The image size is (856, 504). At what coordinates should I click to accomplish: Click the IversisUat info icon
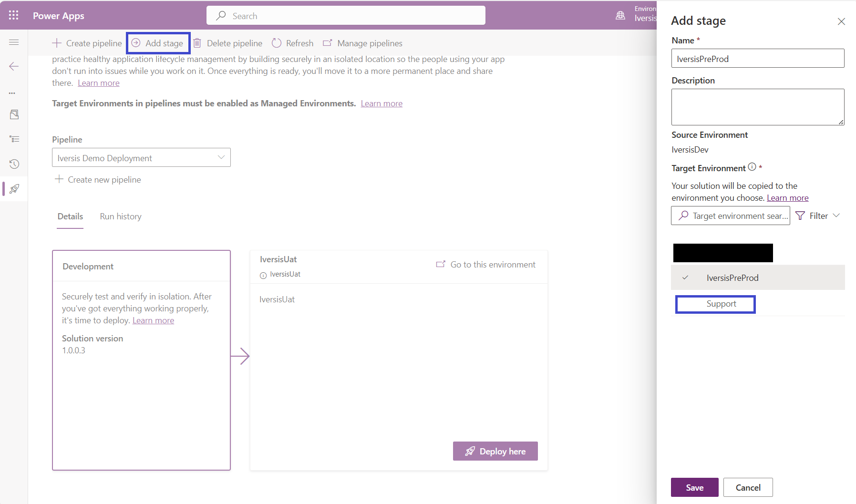pos(263,275)
